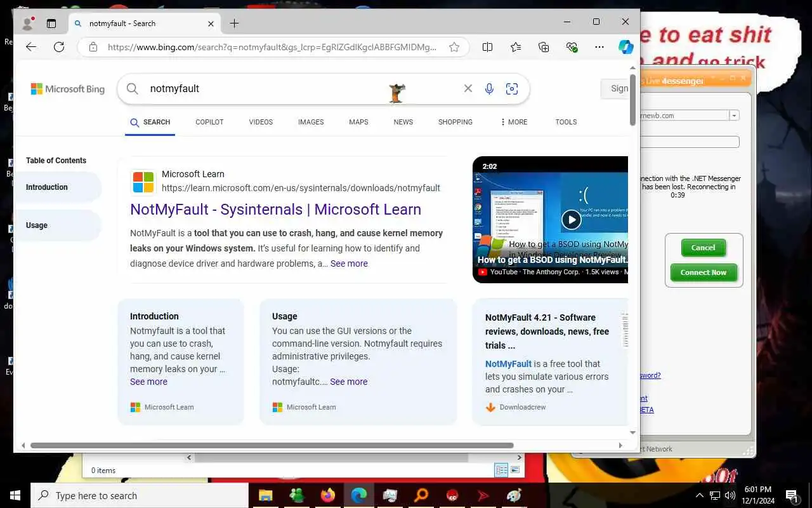Switch to the COPILOT tab
Screen dimensions: 812x508
coord(209,122)
